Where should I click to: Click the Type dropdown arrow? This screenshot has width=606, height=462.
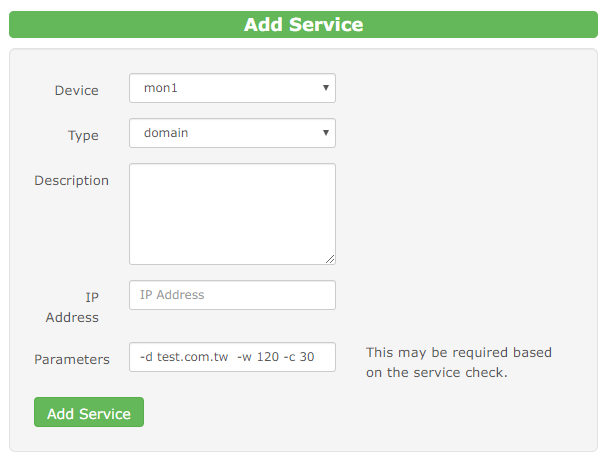(x=326, y=132)
